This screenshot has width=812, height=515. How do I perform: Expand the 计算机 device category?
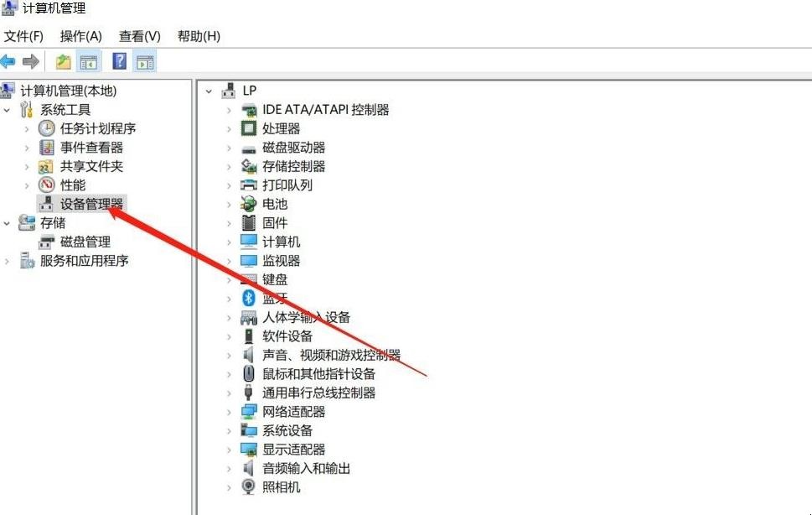click(229, 242)
